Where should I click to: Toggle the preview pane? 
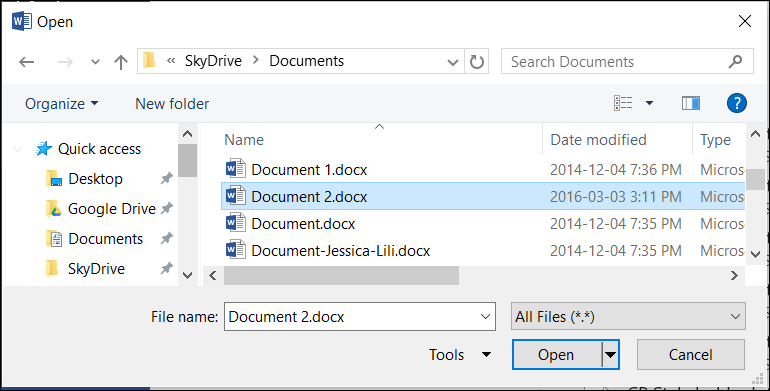pos(691,103)
